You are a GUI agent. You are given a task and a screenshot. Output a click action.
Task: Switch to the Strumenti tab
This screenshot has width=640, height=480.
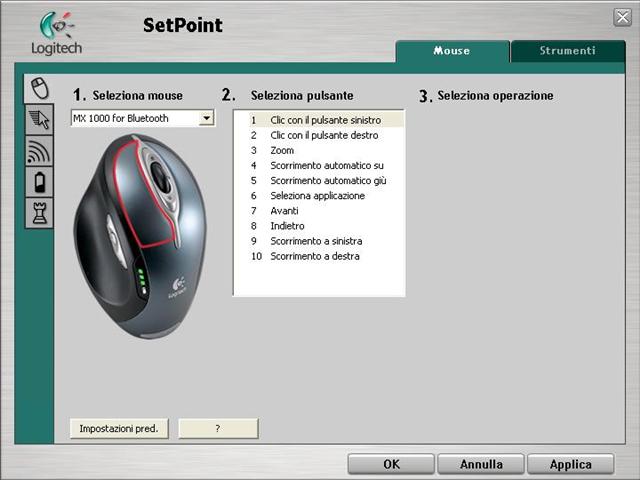tap(568, 51)
